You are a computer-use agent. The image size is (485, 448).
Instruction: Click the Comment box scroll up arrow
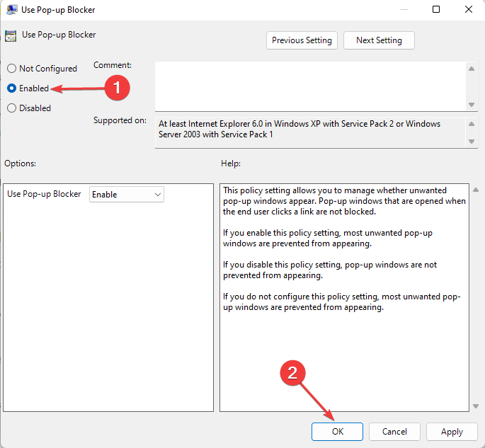point(472,69)
